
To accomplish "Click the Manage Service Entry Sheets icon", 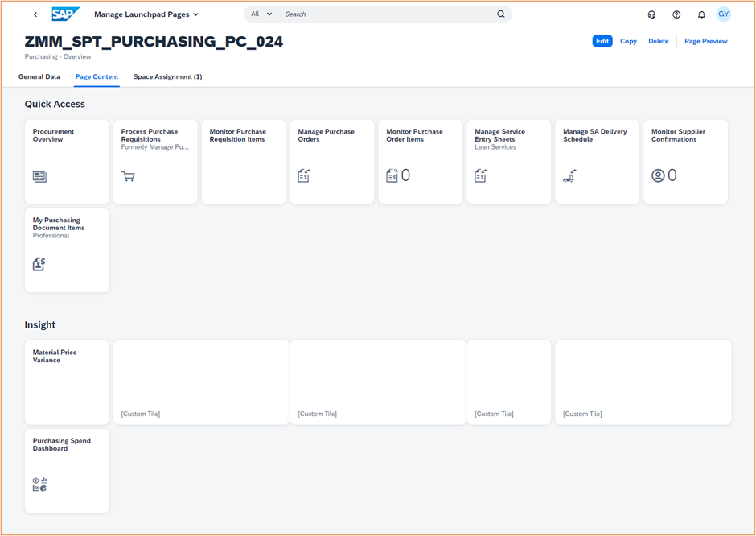I will click(481, 175).
